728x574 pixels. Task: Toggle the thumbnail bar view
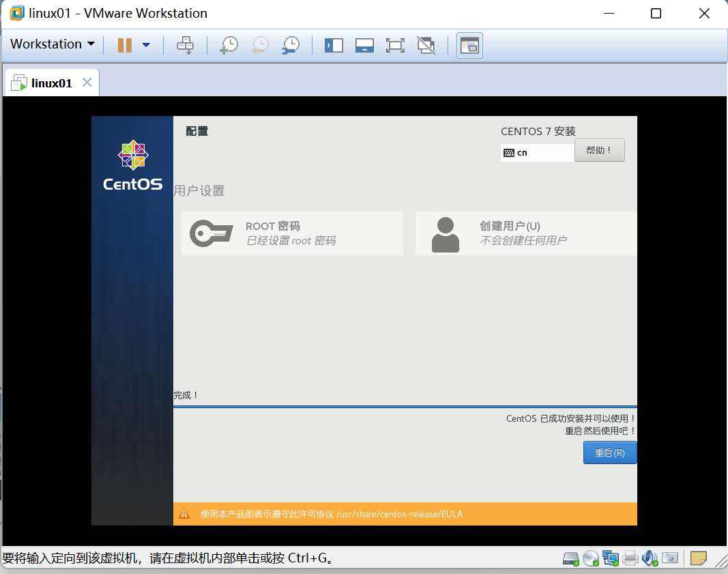364,46
